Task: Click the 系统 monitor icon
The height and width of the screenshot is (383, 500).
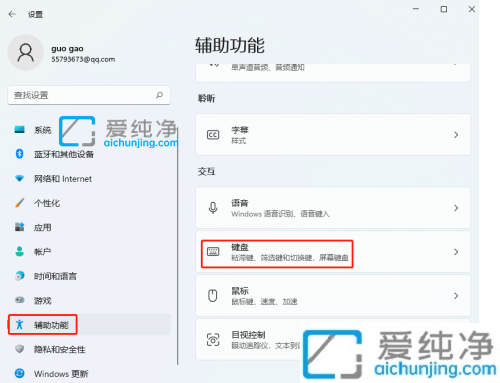Action: click(x=20, y=130)
